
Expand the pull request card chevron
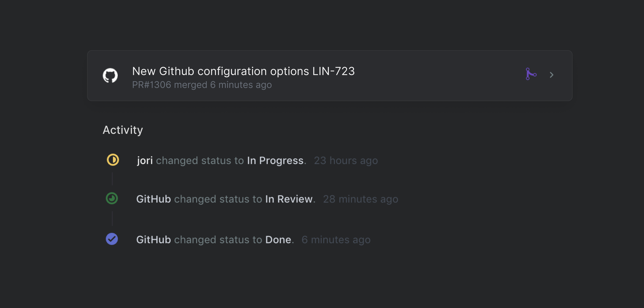click(551, 75)
